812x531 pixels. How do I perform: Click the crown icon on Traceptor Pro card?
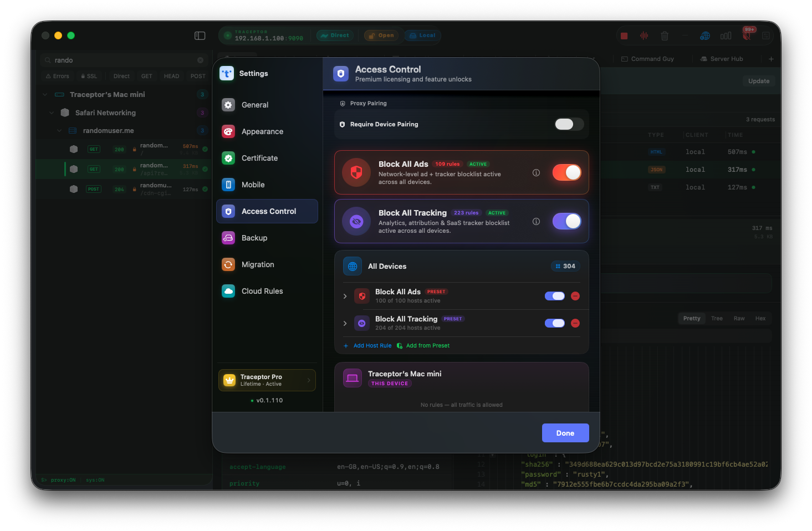click(229, 380)
